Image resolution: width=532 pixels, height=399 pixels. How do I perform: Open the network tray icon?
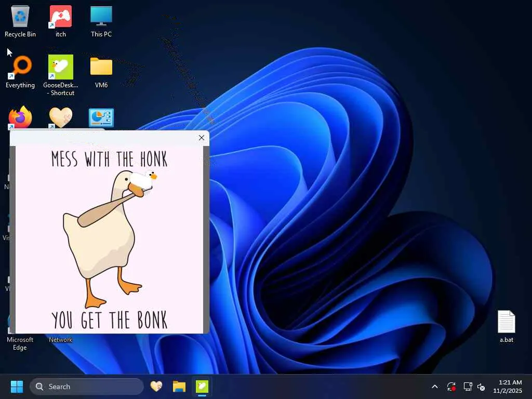[468, 387]
